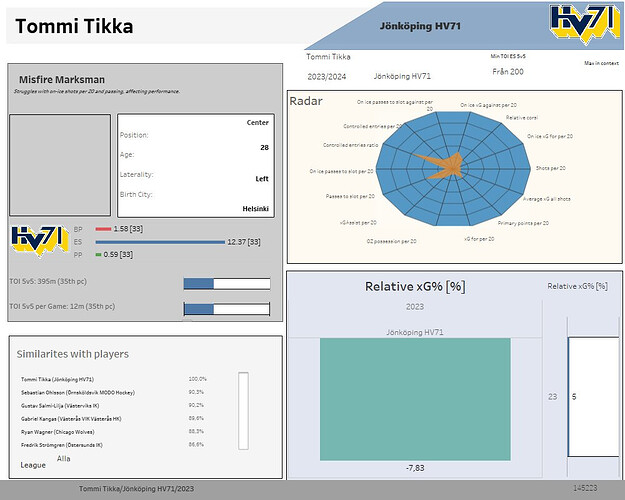The height and width of the screenshot is (500, 625).
Task: Select Gustav Salmi-Lilja in the similarity list
Action: tap(60, 406)
